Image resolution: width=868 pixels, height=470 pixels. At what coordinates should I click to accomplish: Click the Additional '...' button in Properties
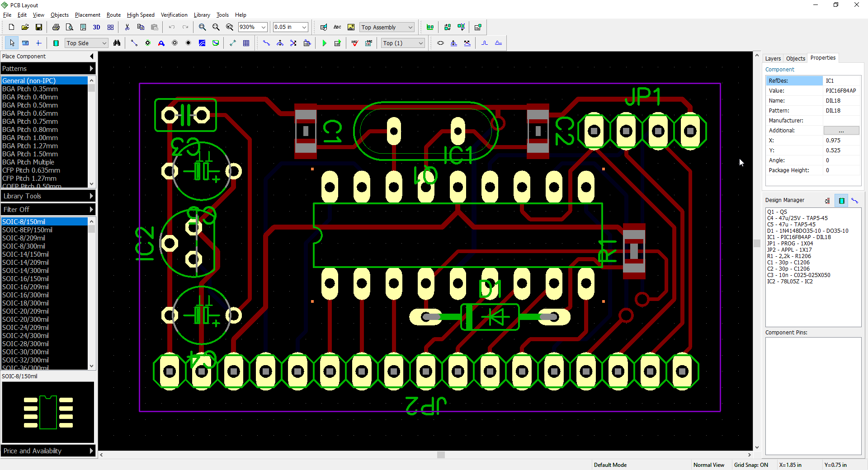(840, 130)
